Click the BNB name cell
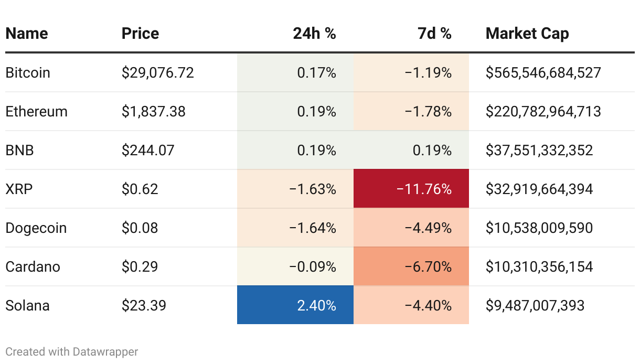This screenshot has height=364, width=640. coord(19,151)
